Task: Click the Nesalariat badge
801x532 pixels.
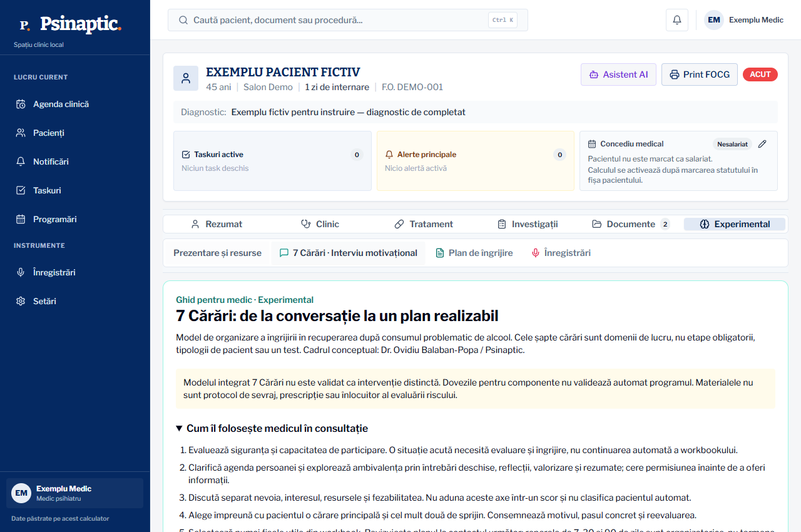Action: (x=732, y=144)
